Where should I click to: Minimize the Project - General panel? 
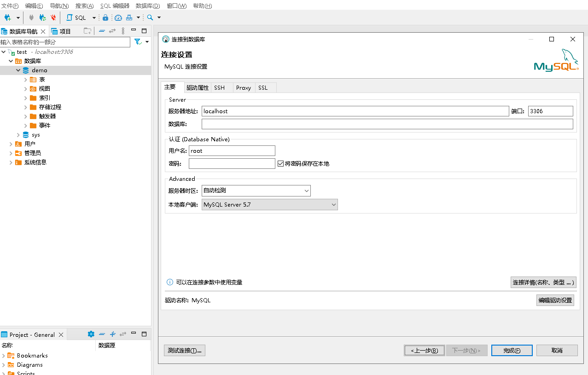coord(134,333)
